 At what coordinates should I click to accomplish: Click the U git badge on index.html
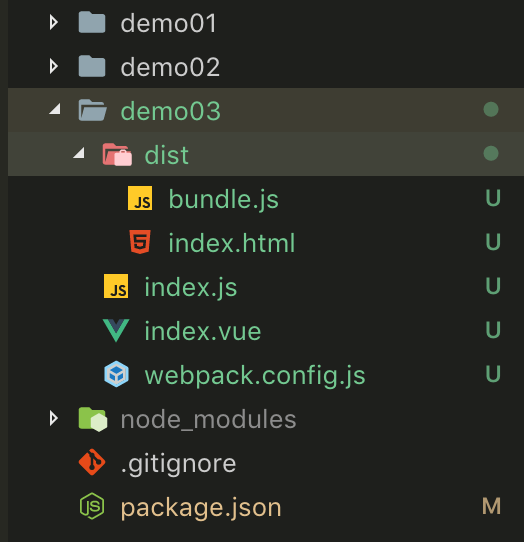(493, 242)
